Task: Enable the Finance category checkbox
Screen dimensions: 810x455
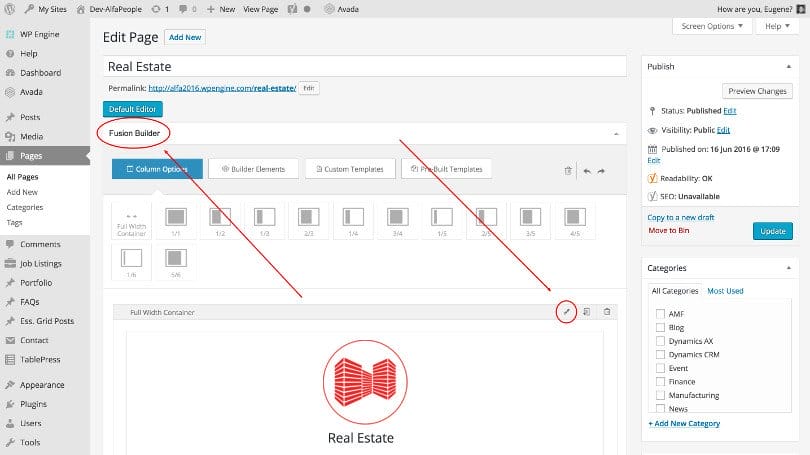Action: click(x=660, y=381)
